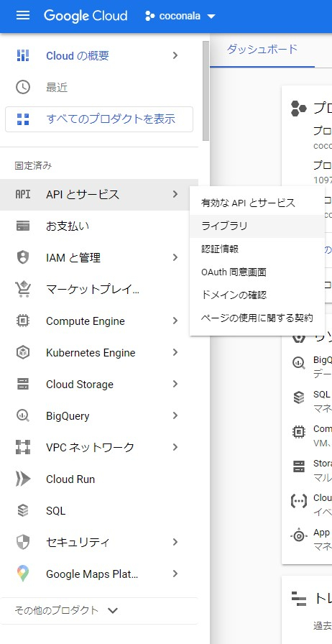Viewport: 332px width, 644px height.
Task: Expand the BigQuery submenu chevron
Action: coord(175,415)
